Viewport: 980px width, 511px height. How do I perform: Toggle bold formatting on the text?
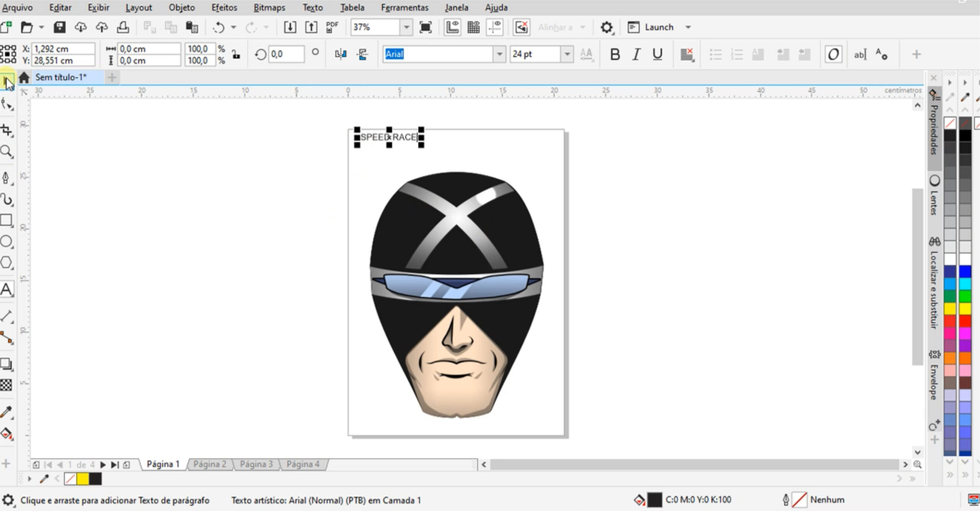click(615, 54)
